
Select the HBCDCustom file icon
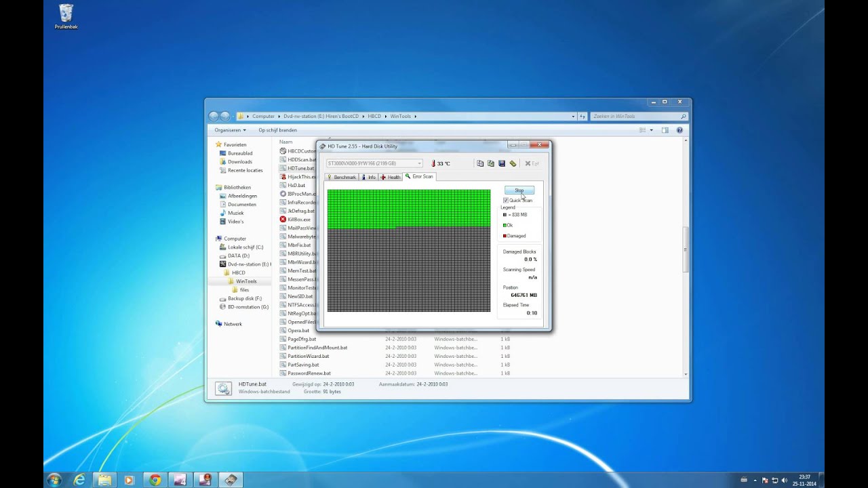(x=283, y=151)
